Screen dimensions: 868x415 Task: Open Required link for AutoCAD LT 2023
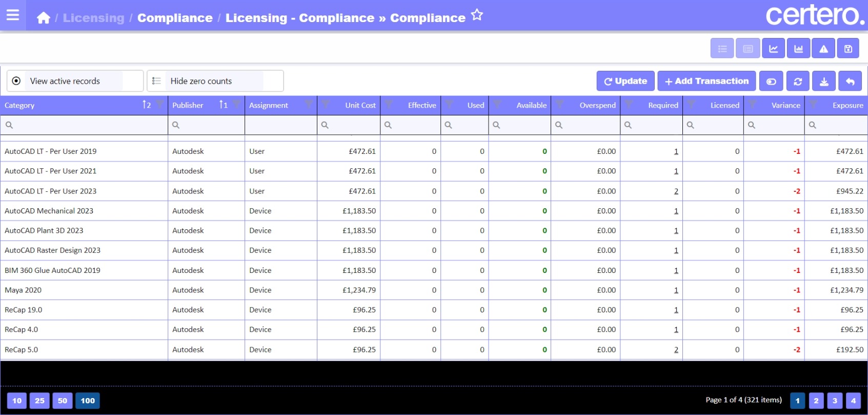(x=676, y=191)
